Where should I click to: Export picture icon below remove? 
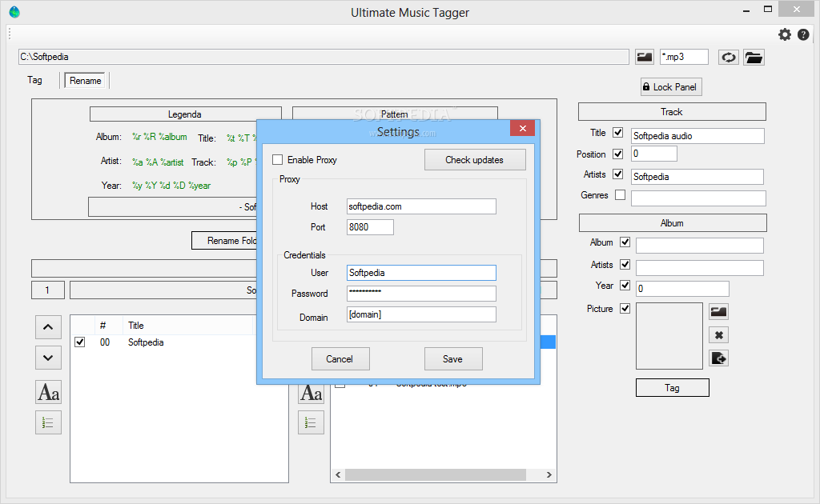718,358
